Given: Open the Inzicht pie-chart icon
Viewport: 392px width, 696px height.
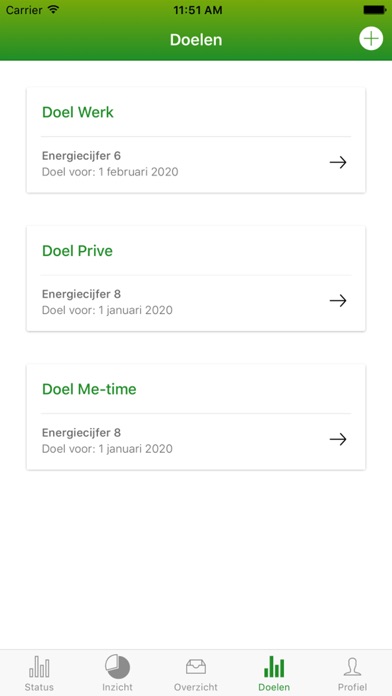Looking at the screenshot, I should [x=118, y=666].
